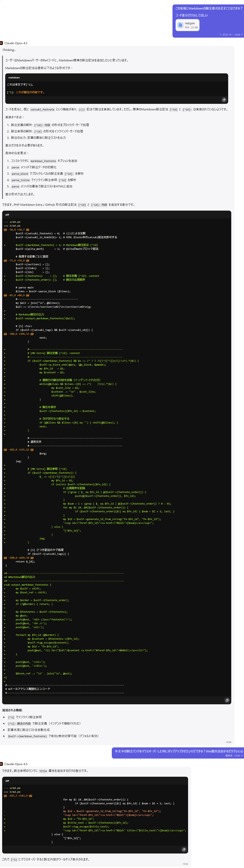Open the second Claude-Opus-4.5 bot name
This screenshot has width=244, height=868.
click(16, 764)
